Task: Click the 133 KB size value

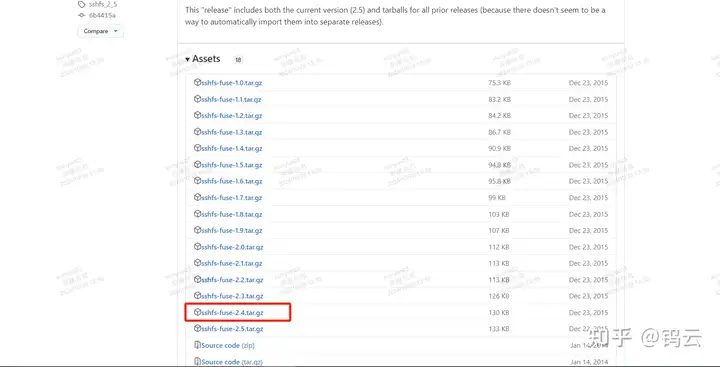Action: tap(499, 329)
